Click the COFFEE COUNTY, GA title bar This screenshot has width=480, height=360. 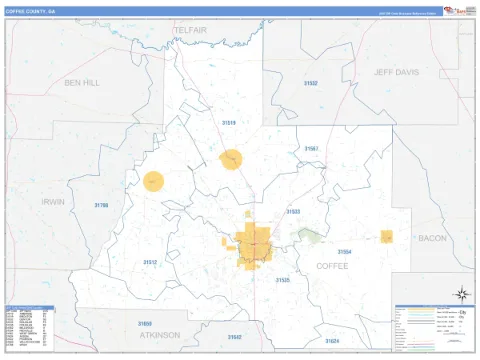click(x=224, y=11)
